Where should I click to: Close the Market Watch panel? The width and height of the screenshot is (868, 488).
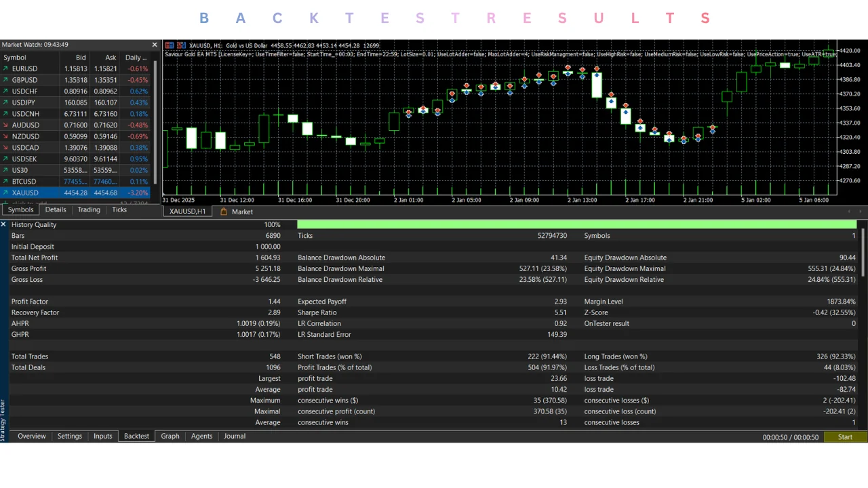pos(155,45)
